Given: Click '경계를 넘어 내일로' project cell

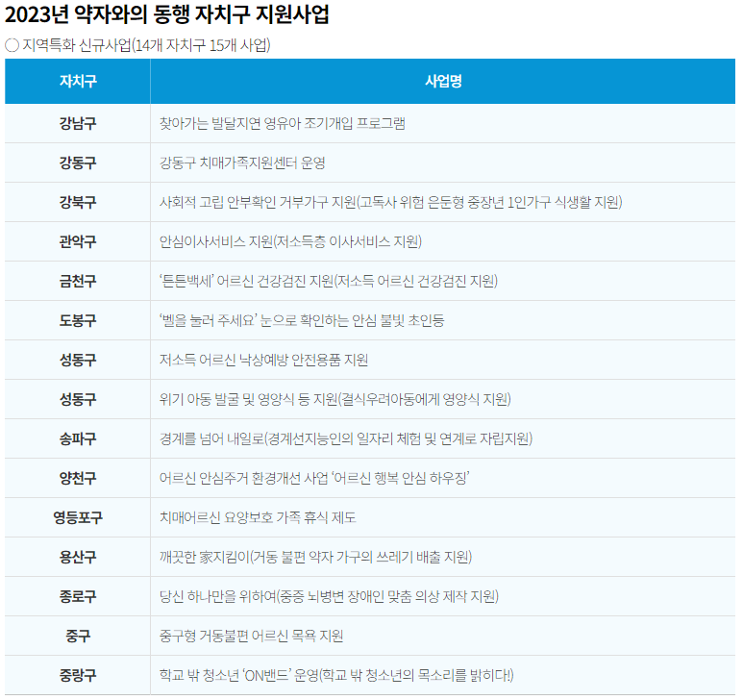Looking at the screenshot, I should 443,438.
